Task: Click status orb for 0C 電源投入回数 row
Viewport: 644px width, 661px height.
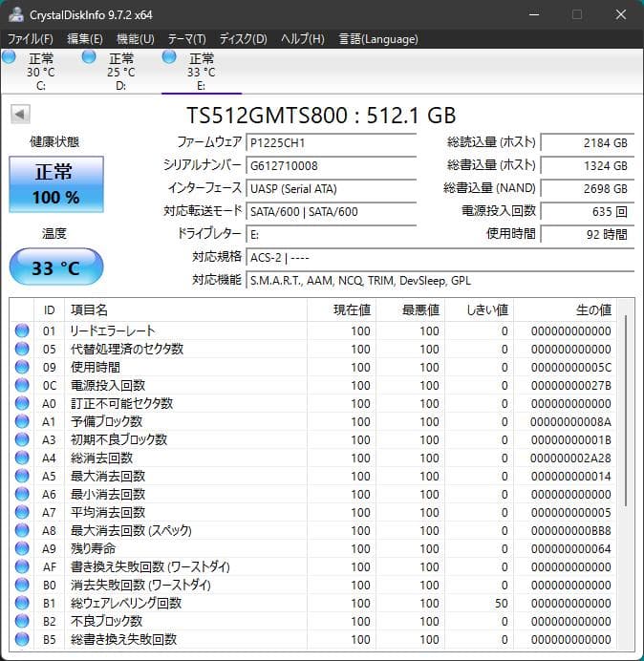Action: [x=22, y=385]
